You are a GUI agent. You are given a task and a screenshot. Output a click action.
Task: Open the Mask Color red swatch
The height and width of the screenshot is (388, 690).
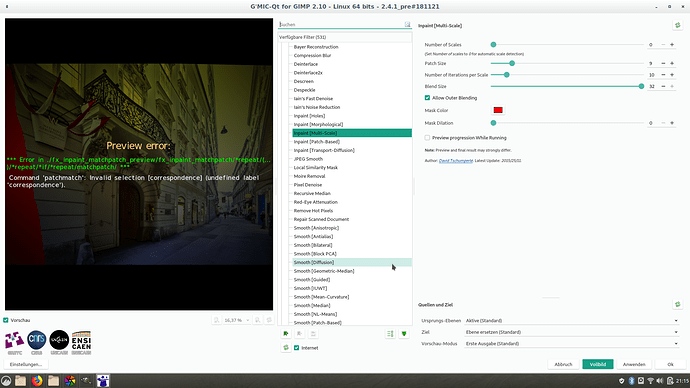(498, 110)
